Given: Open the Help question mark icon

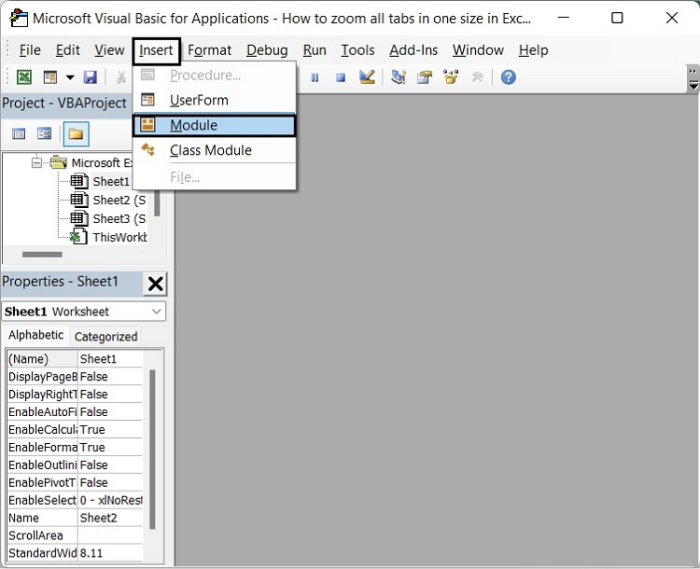Looking at the screenshot, I should [508, 77].
